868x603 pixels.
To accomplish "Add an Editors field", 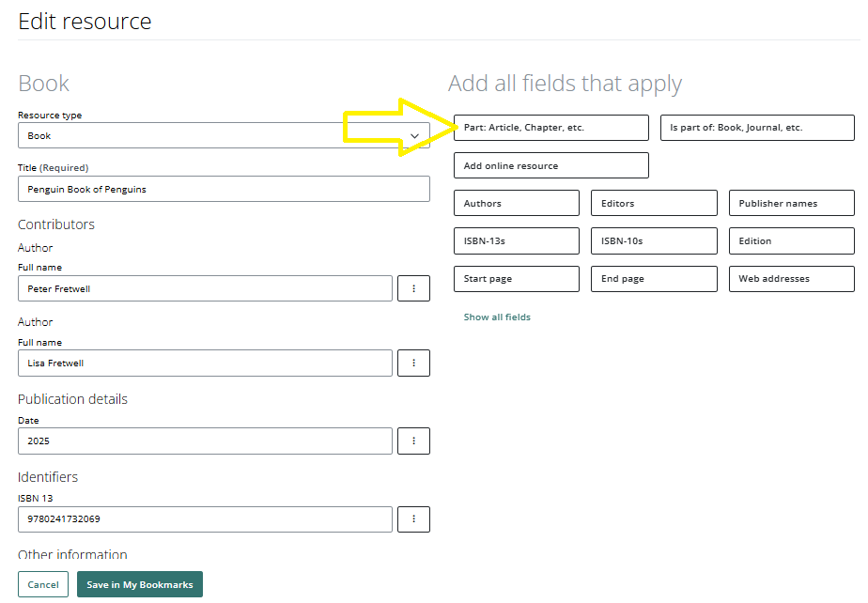I will tap(654, 203).
